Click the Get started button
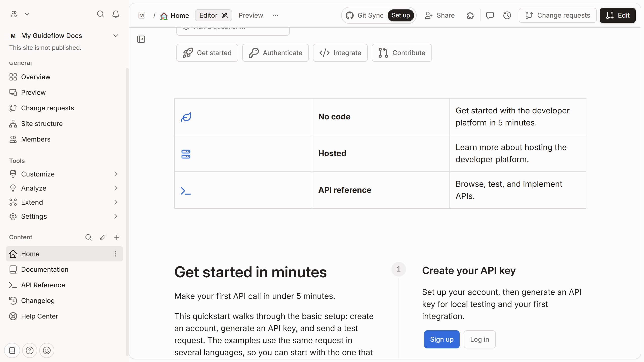The width and height of the screenshot is (644, 362). [x=207, y=53]
